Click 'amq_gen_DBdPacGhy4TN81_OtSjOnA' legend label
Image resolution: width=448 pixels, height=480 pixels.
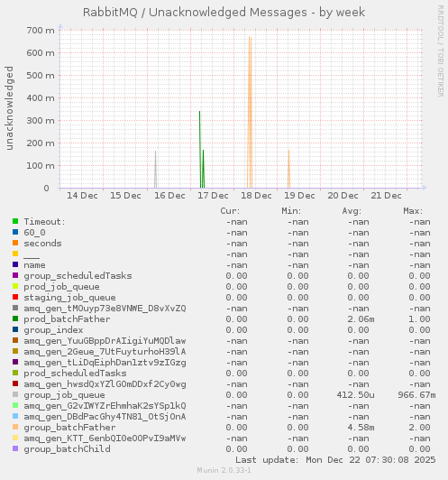(x=105, y=417)
